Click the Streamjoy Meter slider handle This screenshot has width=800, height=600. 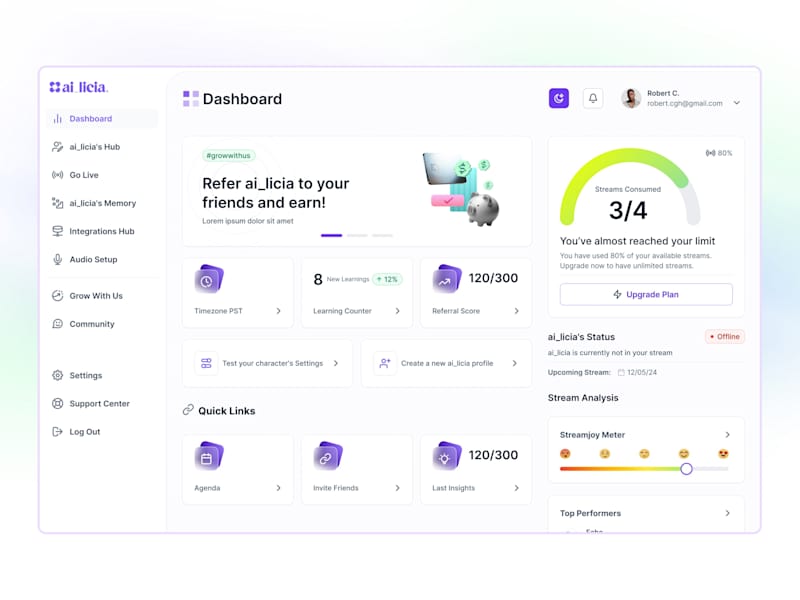click(x=686, y=469)
